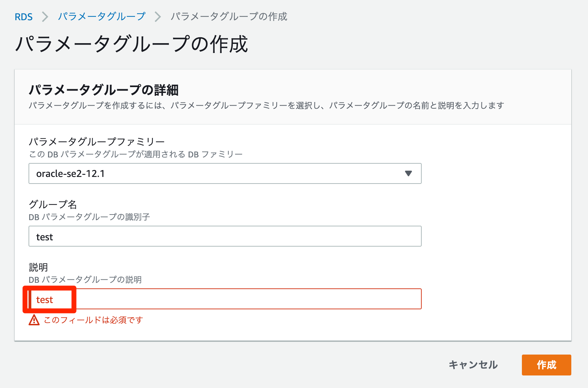588x388 pixels.
Task: Focus the グループ名 input containing test
Action: coord(225,236)
